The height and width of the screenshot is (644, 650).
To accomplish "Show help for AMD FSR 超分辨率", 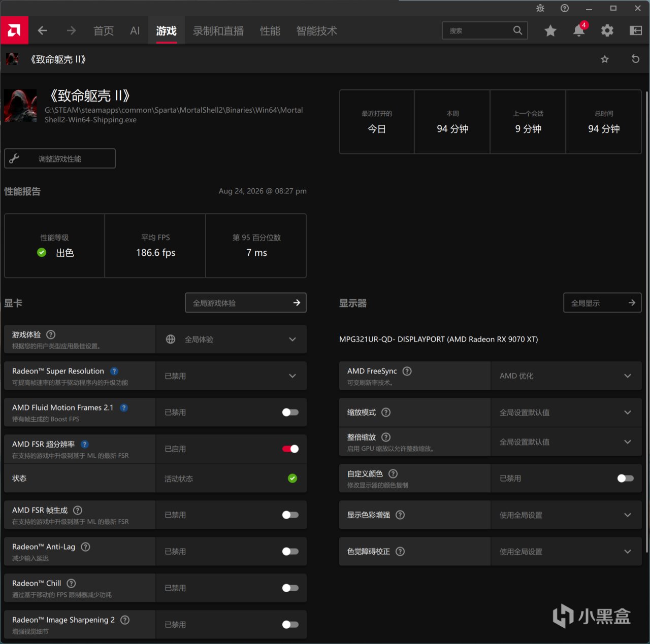I will (85, 444).
